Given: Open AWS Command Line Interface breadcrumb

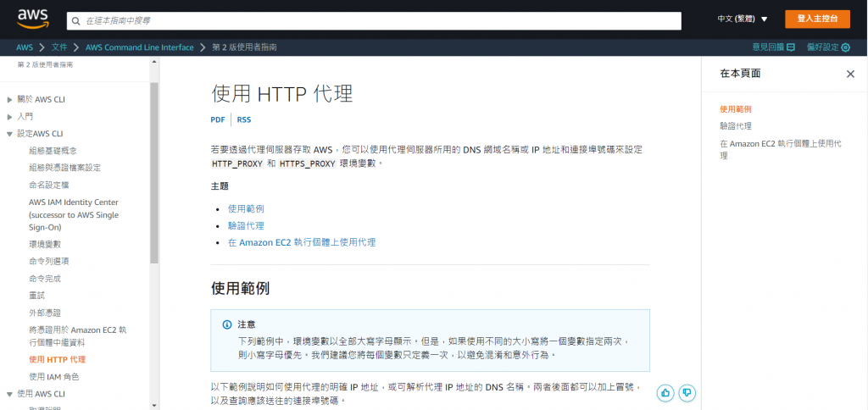Looking at the screenshot, I should point(140,47).
